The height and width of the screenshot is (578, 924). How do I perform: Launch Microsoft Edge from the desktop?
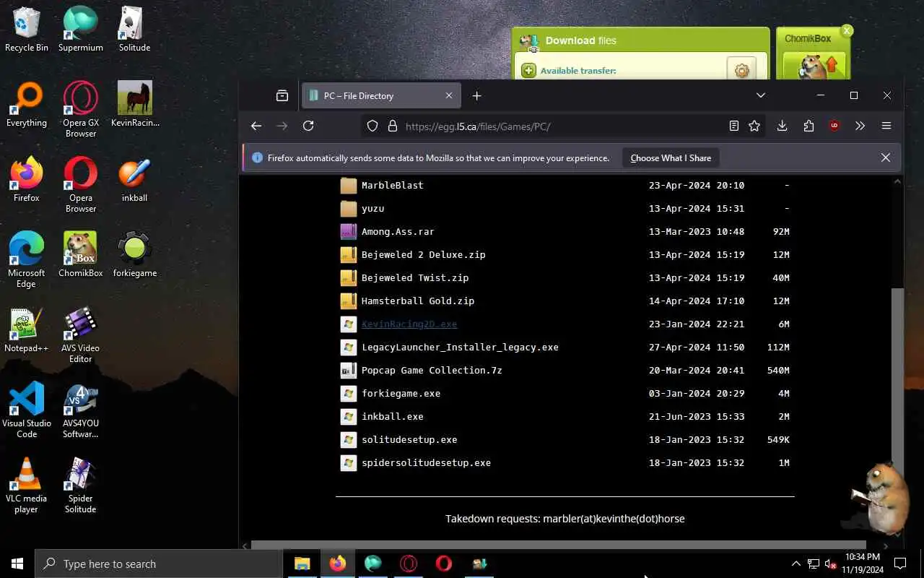[x=27, y=260]
